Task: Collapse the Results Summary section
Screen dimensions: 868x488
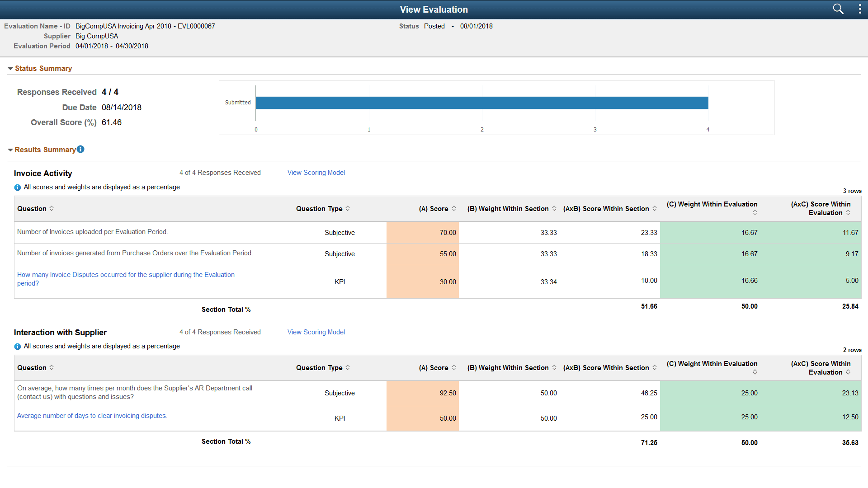Action: tap(10, 150)
